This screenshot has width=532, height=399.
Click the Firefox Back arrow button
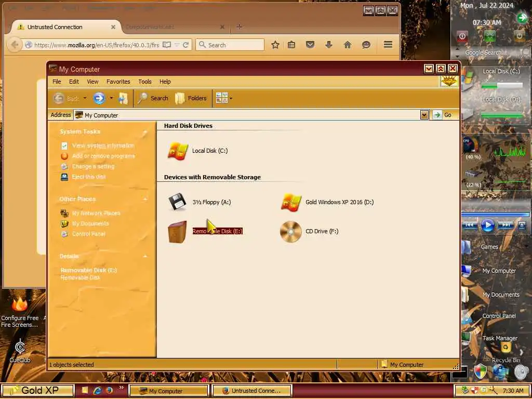(14, 45)
